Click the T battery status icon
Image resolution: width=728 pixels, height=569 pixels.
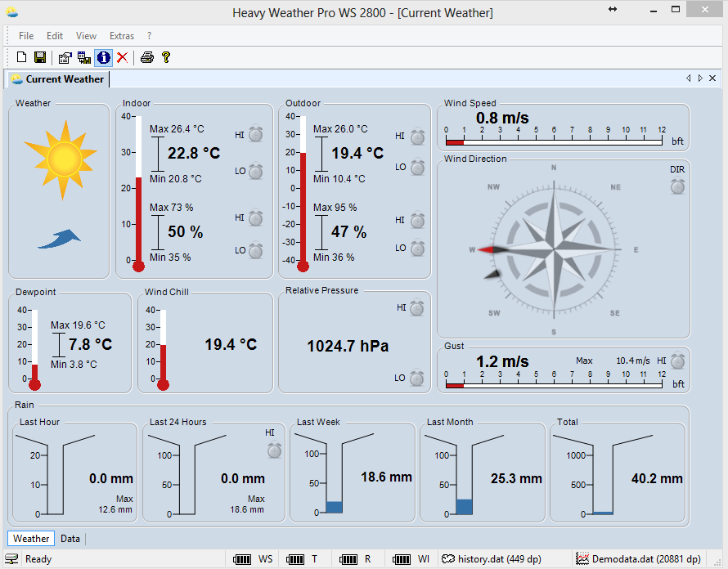point(295,559)
